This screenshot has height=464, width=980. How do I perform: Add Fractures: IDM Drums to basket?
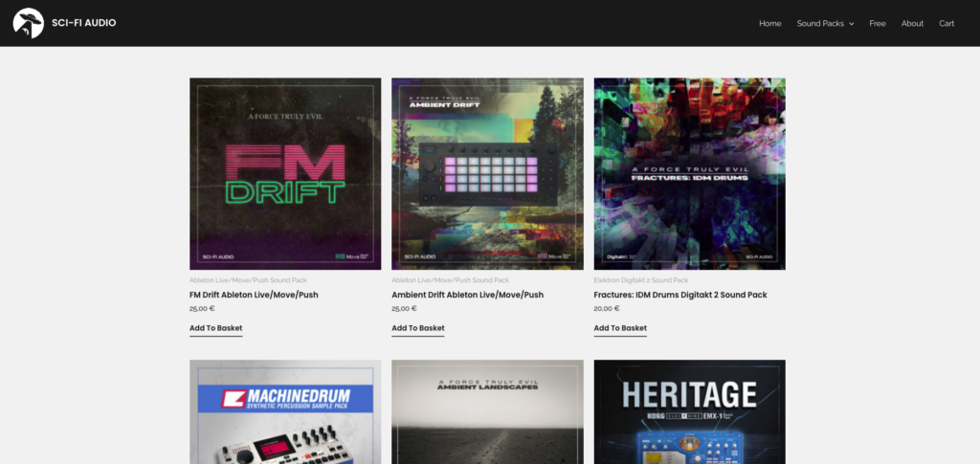coord(620,328)
